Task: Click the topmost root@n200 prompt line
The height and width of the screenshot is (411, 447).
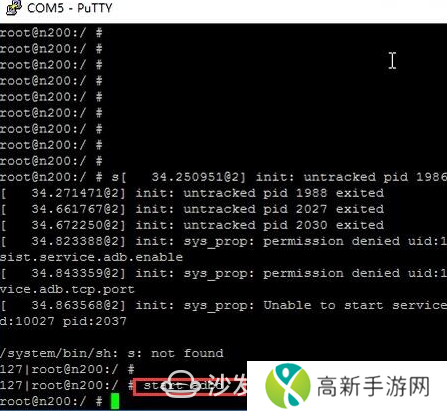Action: pos(51,33)
